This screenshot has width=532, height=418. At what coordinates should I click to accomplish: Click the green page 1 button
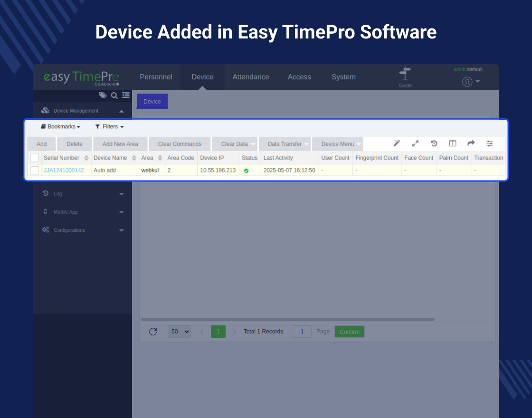click(218, 332)
